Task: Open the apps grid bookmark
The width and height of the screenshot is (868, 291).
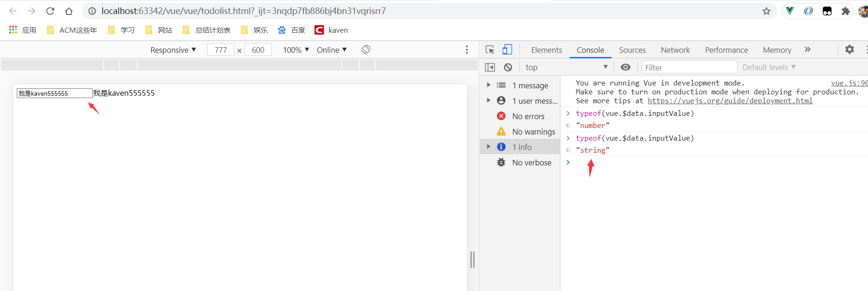Action: coord(22,30)
